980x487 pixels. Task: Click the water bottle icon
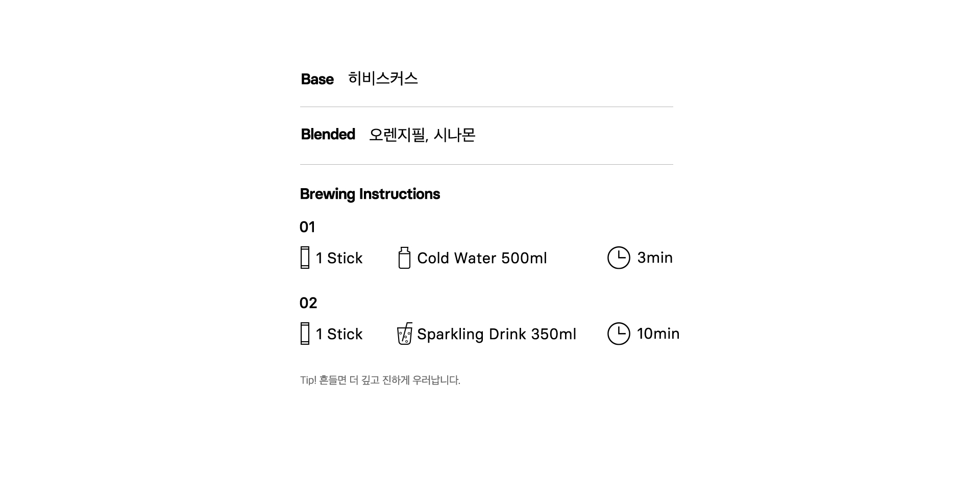(x=404, y=258)
